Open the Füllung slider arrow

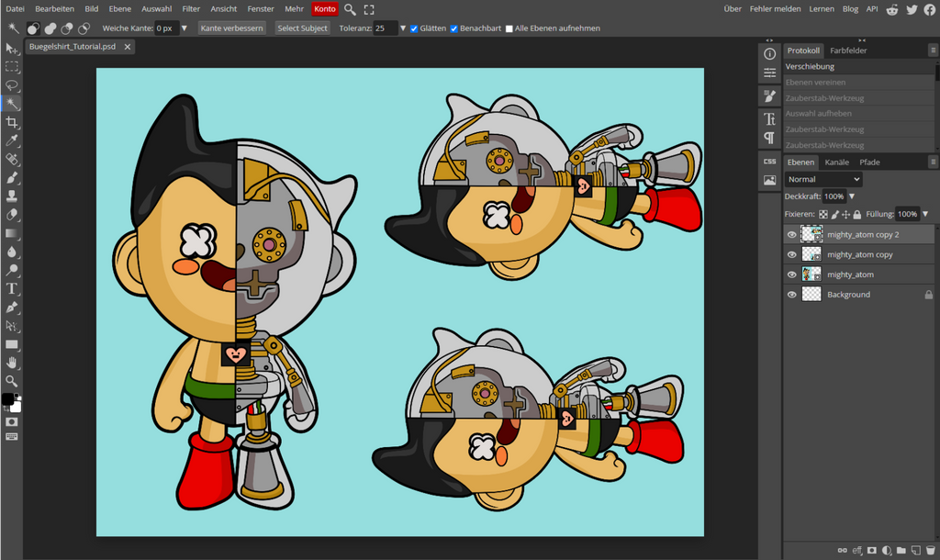tap(925, 214)
